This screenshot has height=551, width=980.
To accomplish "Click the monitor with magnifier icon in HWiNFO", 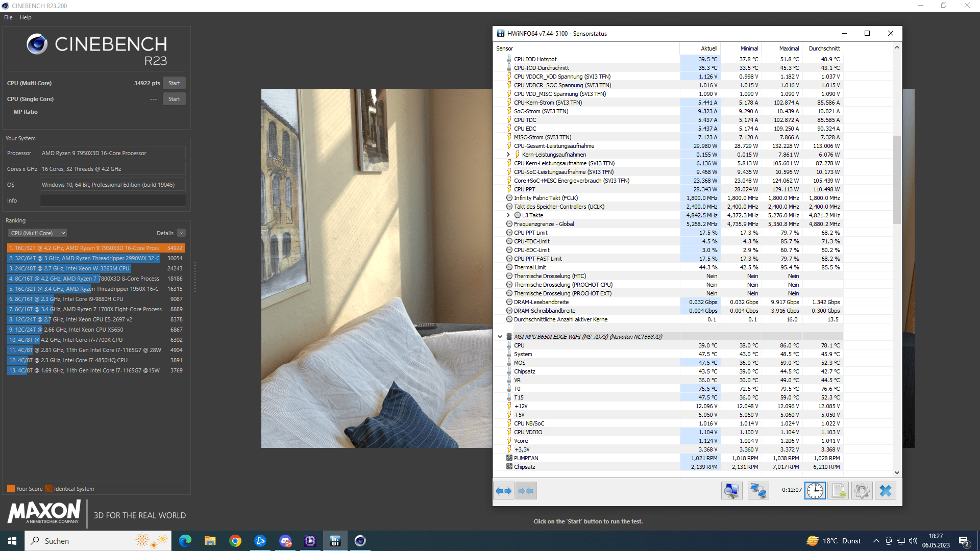I will 731,491.
